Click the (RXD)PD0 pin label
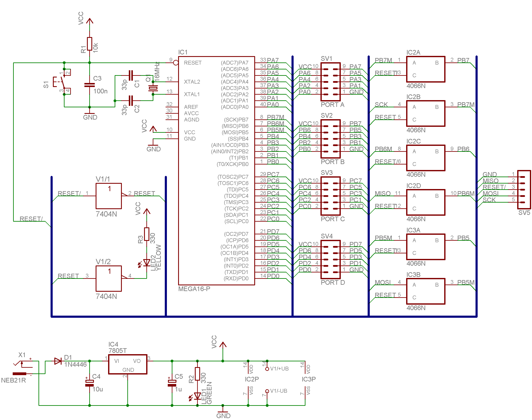The image size is (532, 420). click(x=236, y=279)
